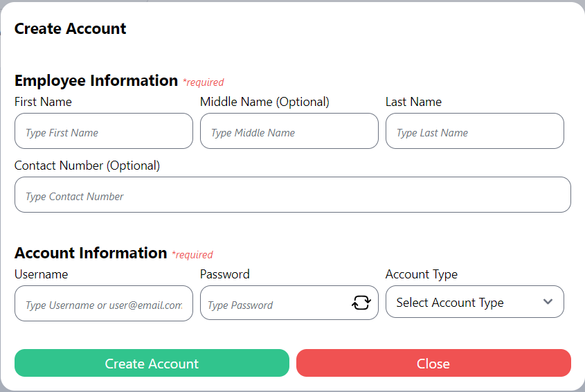Click the Username label above the field
Image resolution: width=585 pixels, height=392 pixels.
(41, 274)
